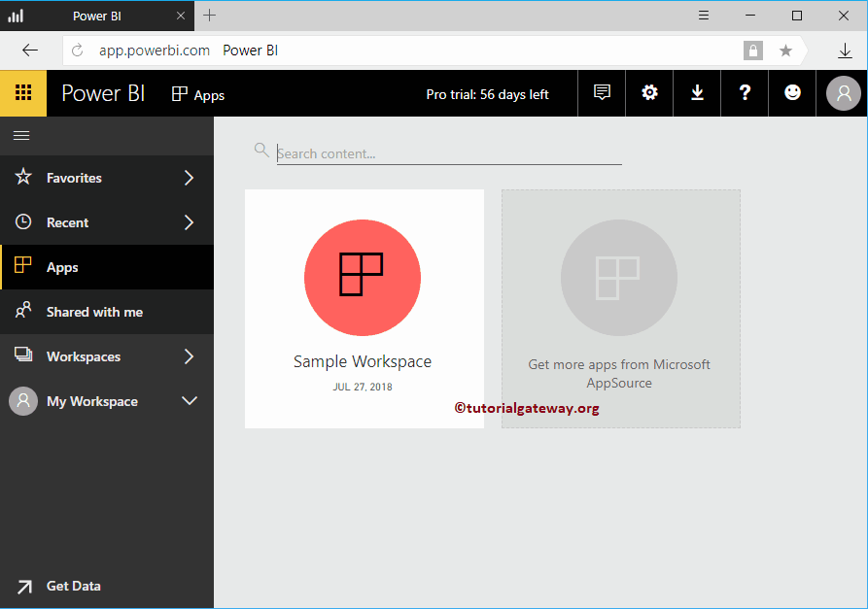Open the user profile avatar
The height and width of the screenshot is (609, 868).
(843, 93)
